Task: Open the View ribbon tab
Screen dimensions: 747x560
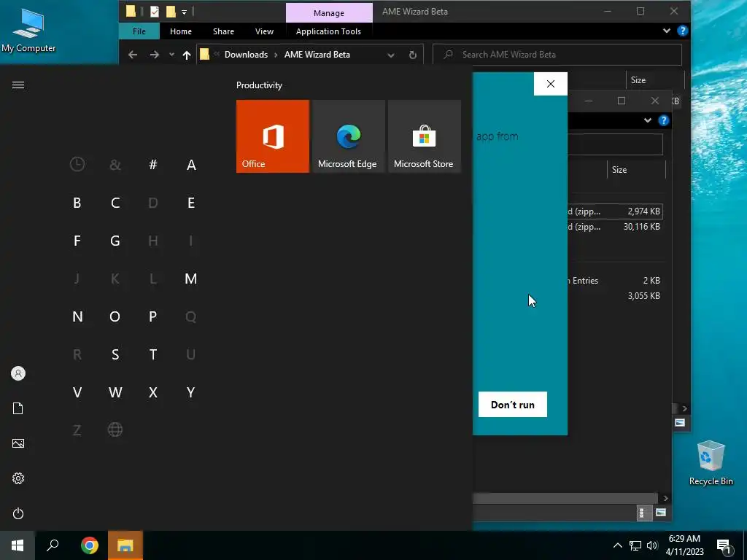Action: click(264, 31)
